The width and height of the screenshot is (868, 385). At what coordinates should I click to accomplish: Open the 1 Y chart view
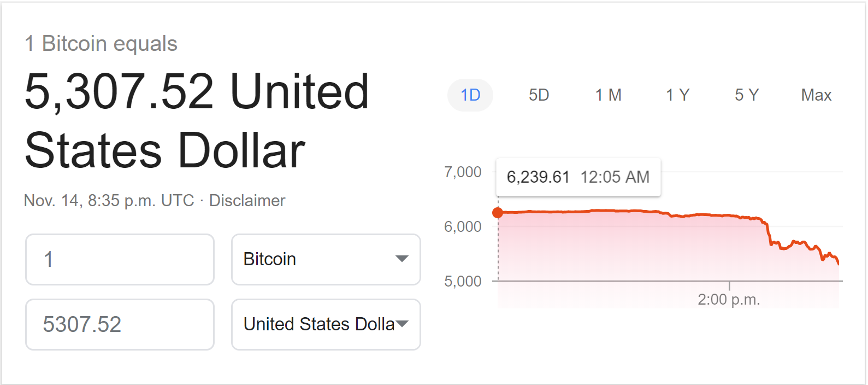click(677, 95)
